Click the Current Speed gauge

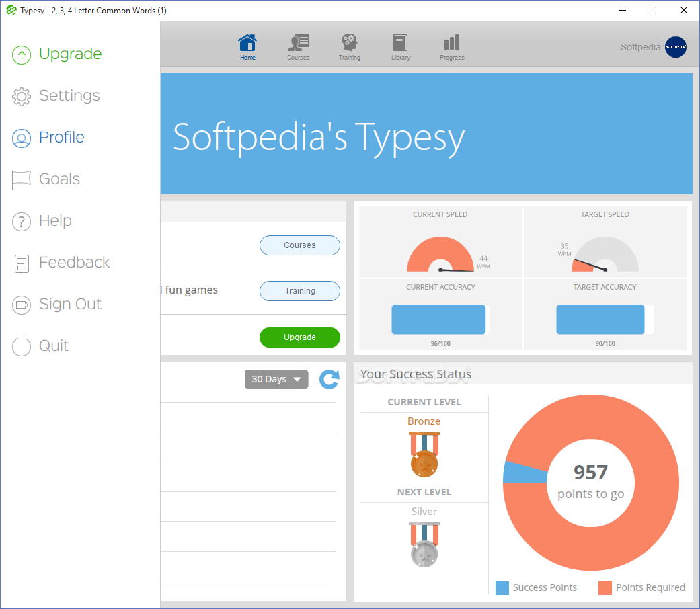pos(440,254)
